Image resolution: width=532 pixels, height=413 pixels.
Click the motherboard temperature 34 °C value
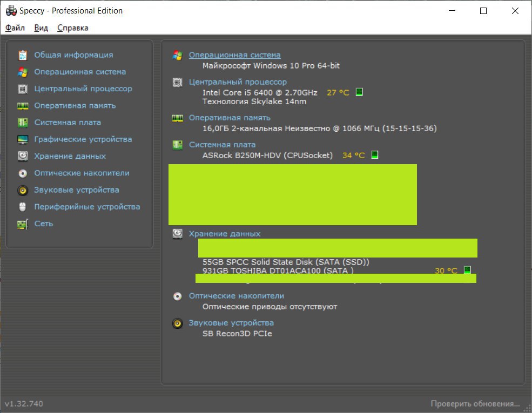pos(354,155)
